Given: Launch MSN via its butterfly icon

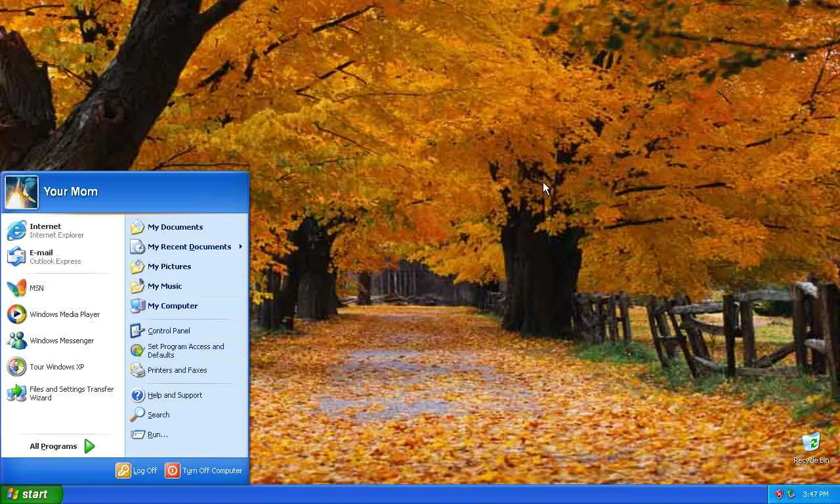Looking at the screenshot, I should pos(16,288).
